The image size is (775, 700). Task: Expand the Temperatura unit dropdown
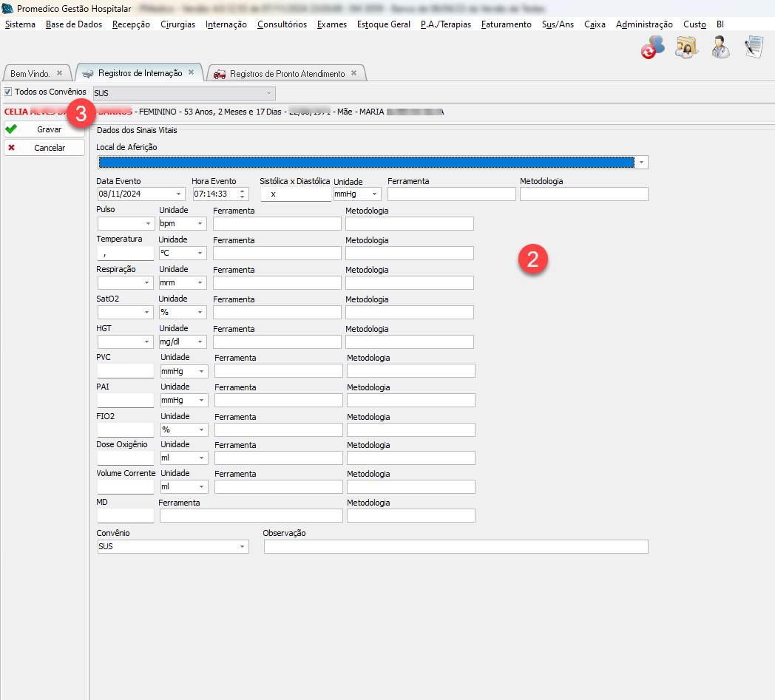click(x=200, y=254)
